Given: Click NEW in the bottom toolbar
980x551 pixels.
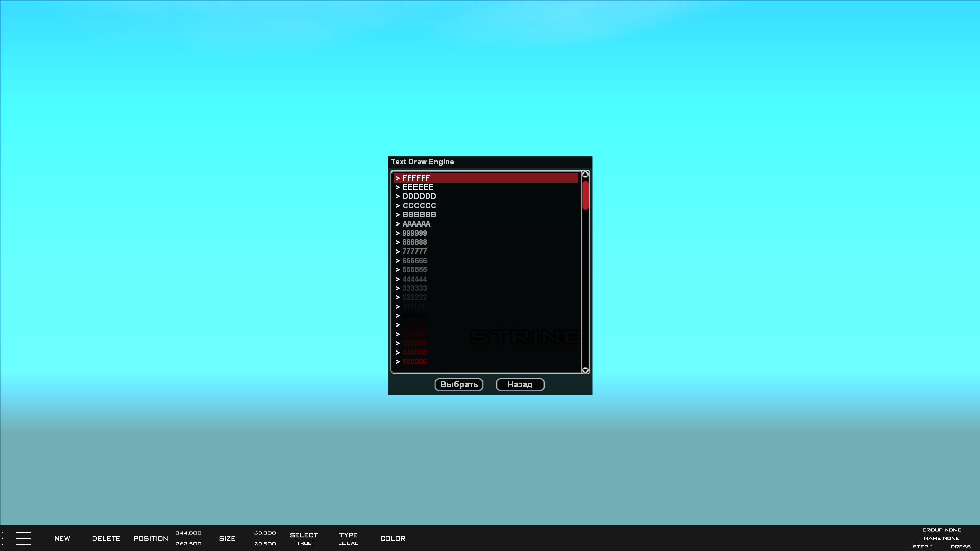Looking at the screenshot, I should 62,538.
